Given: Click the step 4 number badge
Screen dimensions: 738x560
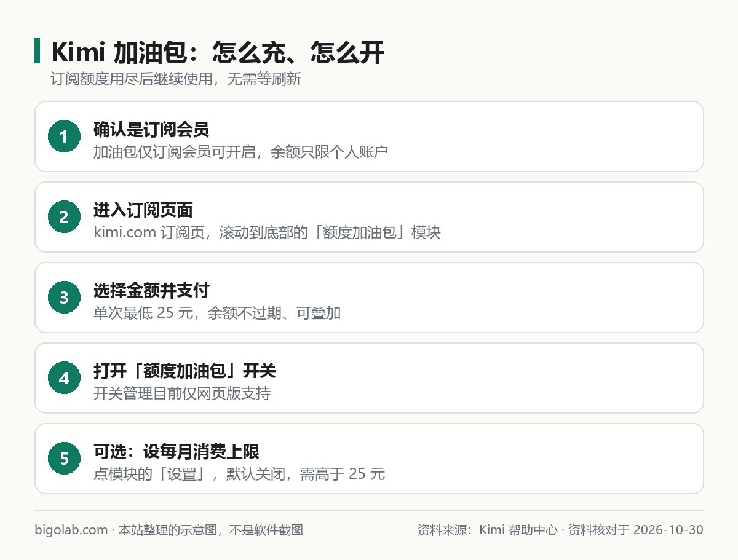Looking at the screenshot, I should click(64, 378).
